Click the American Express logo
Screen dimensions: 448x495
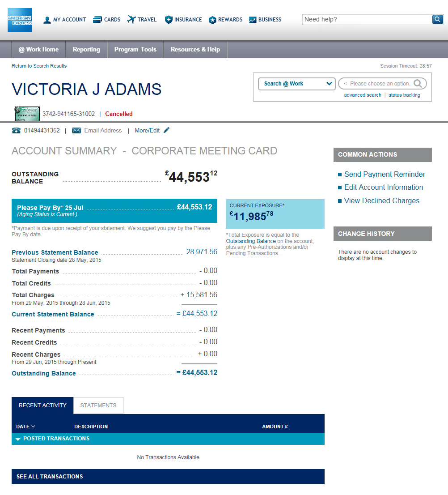20,20
